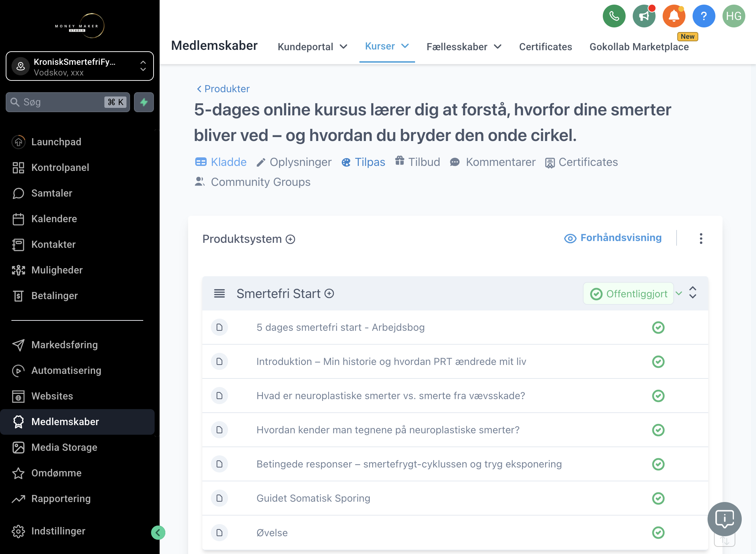Open the three-dot options menu
Screen dimensions: 756x554
701,239
